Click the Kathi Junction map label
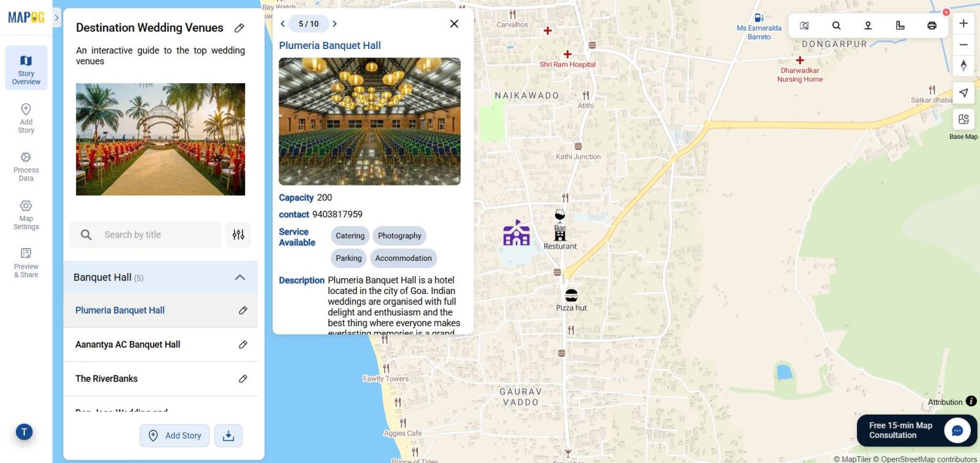This screenshot has width=980, height=463. click(578, 157)
